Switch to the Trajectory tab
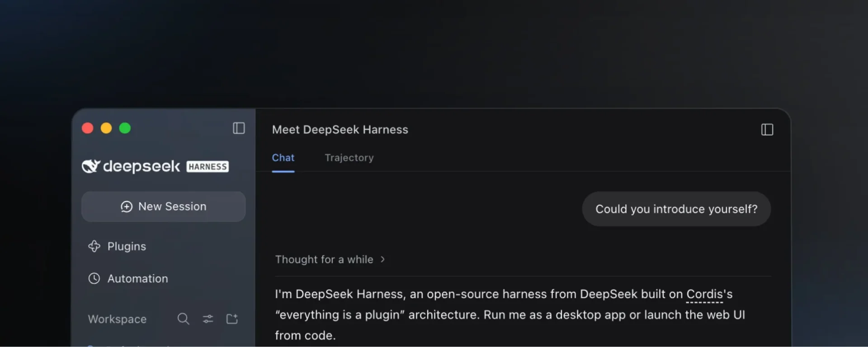Screen dimensions: 868x347 (x=349, y=158)
